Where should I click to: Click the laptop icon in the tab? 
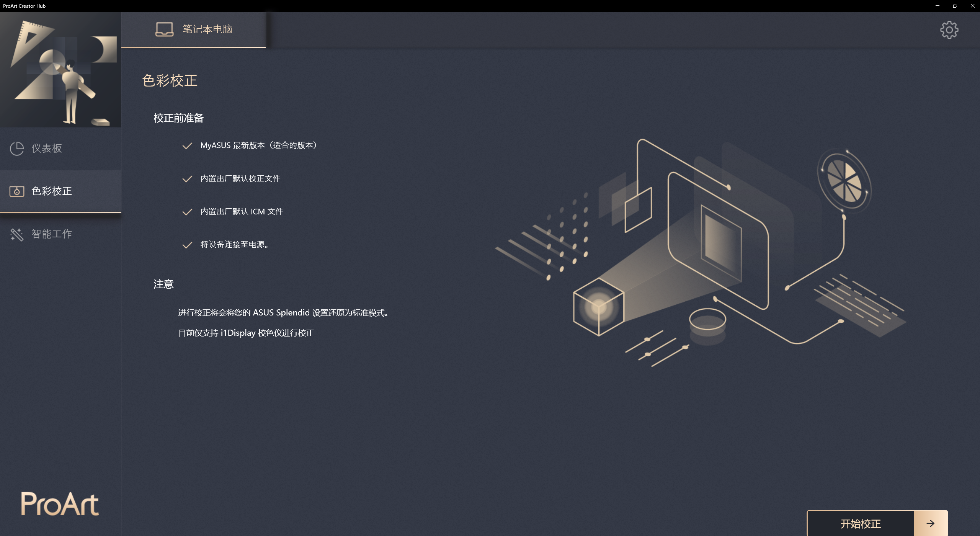click(x=164, y=29)
